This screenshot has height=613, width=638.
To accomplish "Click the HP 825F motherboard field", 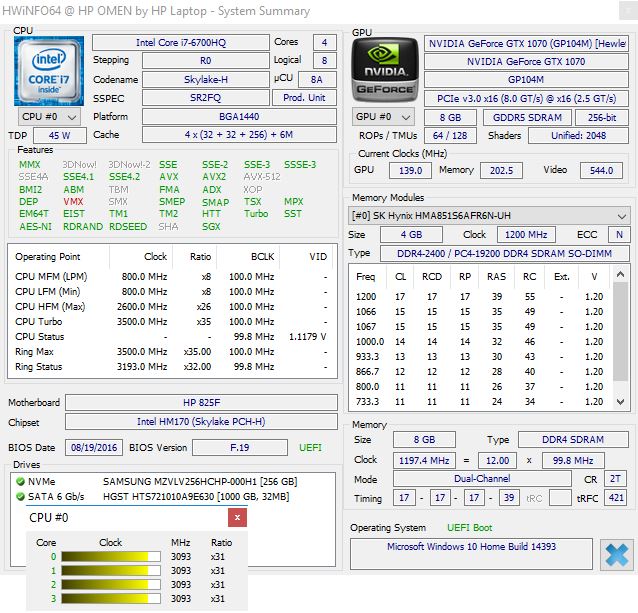I will tap(201, 403).
